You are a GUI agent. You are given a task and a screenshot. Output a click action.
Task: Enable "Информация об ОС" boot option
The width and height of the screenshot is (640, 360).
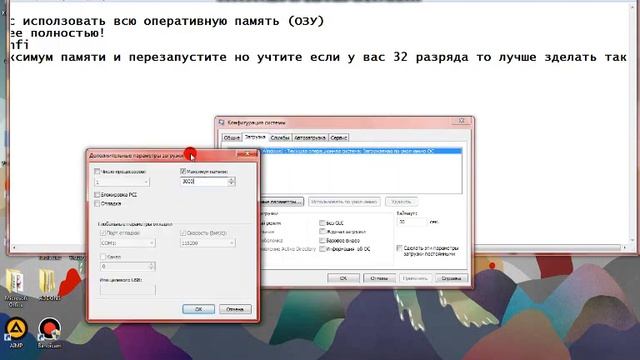click(322, 249)
